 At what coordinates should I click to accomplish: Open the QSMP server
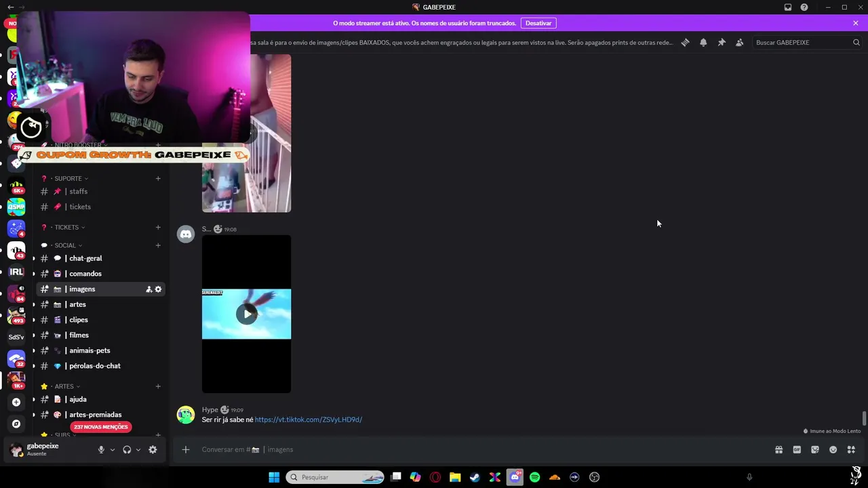click(x=16, y=207)
